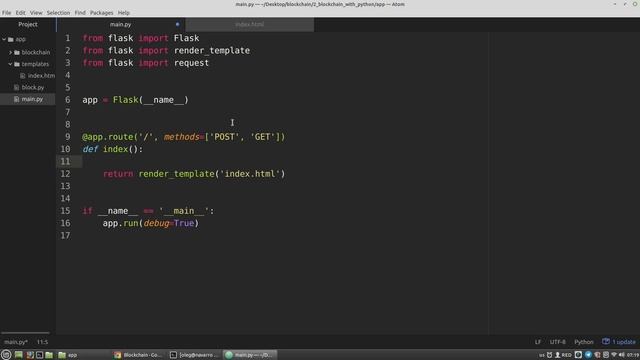Screen dimensions: 640x360
Task: Click the keyboard layout 'us' indicator
Action: click(x=542, y=355)
